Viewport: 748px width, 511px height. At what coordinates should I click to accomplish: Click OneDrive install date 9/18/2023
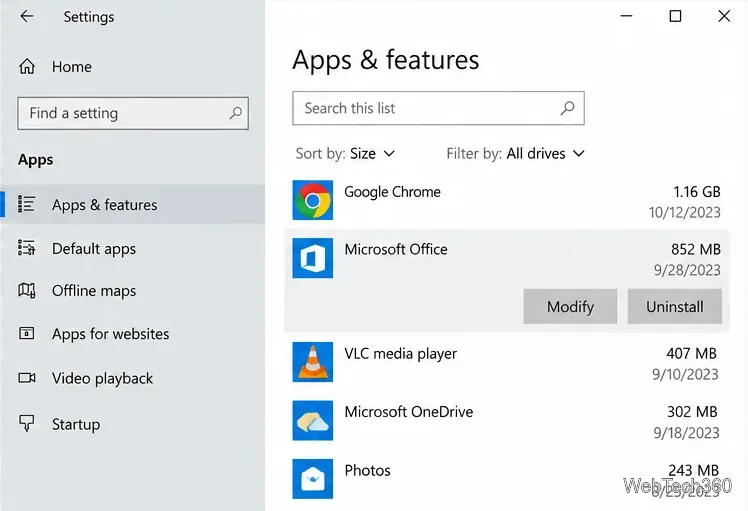click(x=686, y=433)
